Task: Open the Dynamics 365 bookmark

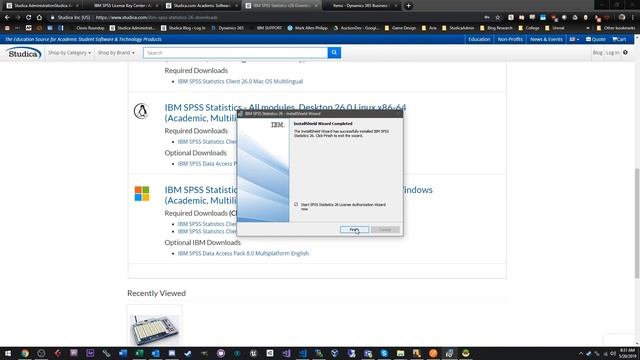Action: [227, 28]
